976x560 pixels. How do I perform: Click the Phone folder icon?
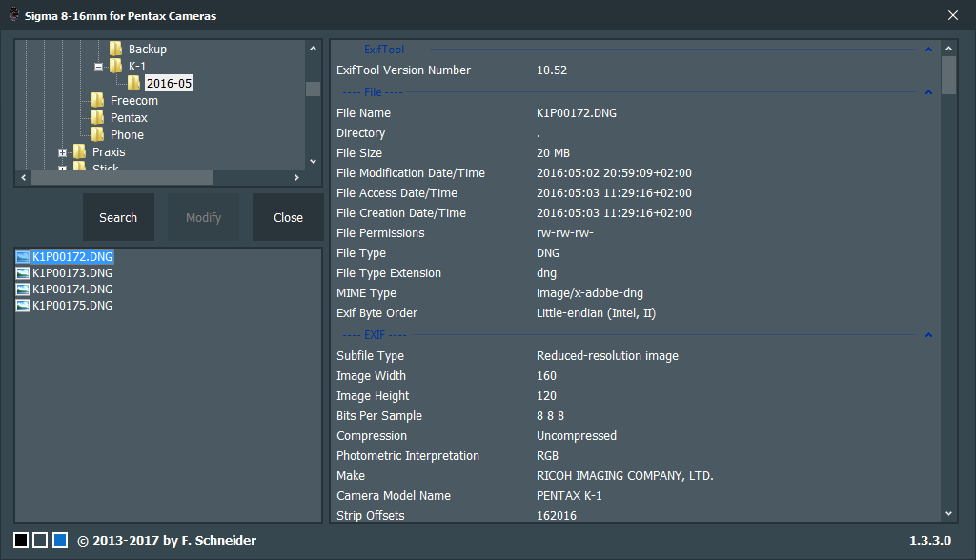(x=98, y=134)
